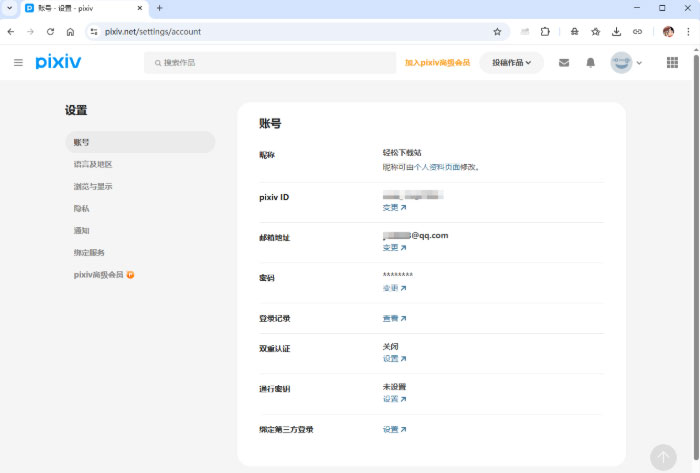Click the browser forward arrow
Screen dimensions: 700x473
(30, 32)
